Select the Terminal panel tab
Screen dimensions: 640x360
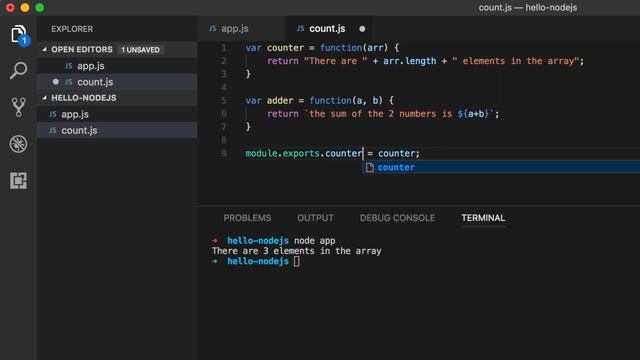pos(483,218)
